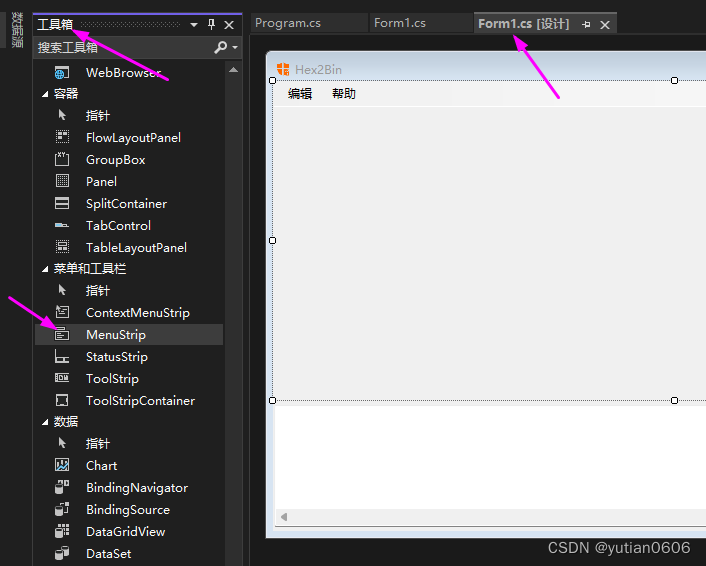Screen dimensions: 706x566
Task: Open the 数据源 side tab
Action: point(17,30)
